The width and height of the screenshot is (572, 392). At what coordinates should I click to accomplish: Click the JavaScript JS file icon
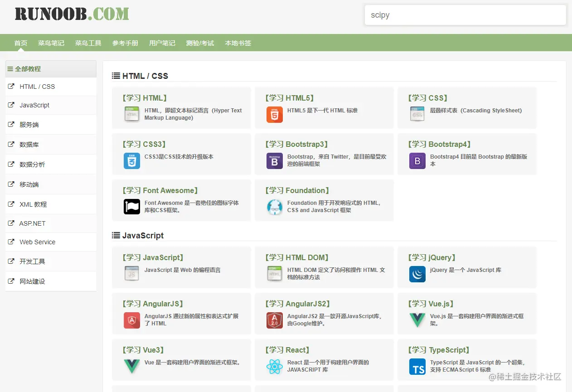click(132, 274)
